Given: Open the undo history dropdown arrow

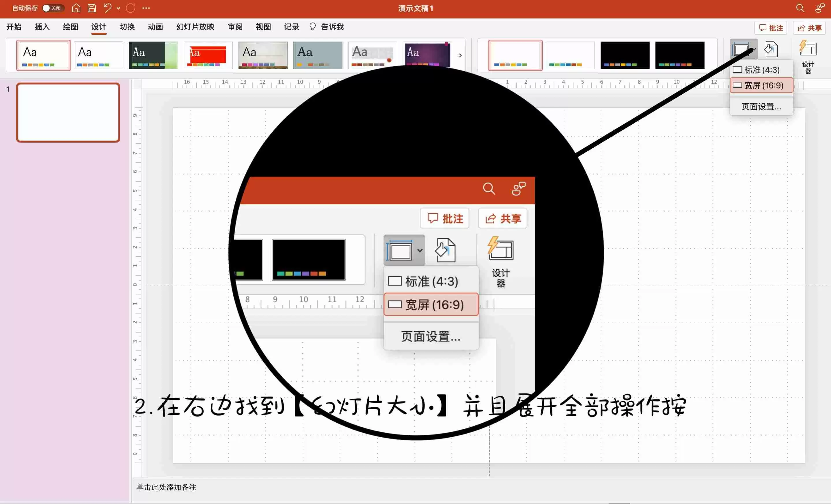Looking at the screenshot, I should click(118, 8).
